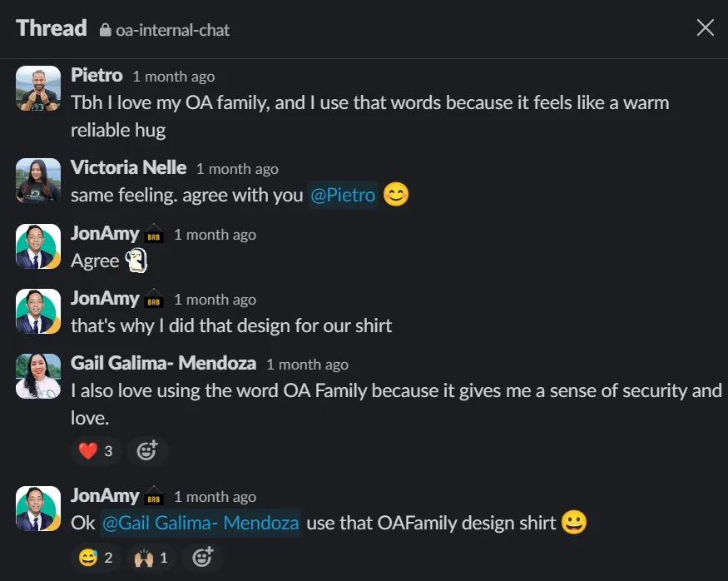Add a reaction to Gail's message
Screen dimensions: 728x581
[x=147, y=451]
